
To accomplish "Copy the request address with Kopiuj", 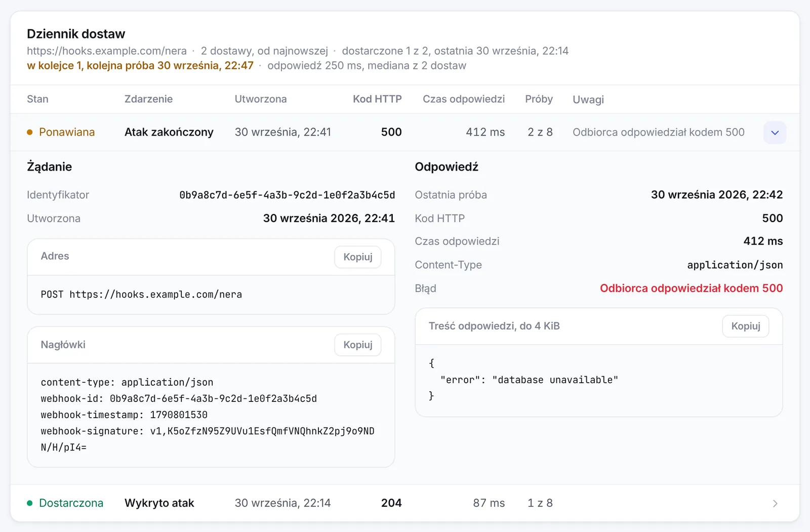I will coord(358,257).
